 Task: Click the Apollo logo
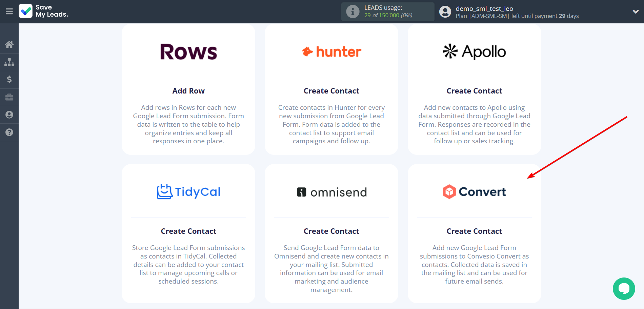point(474,52)
